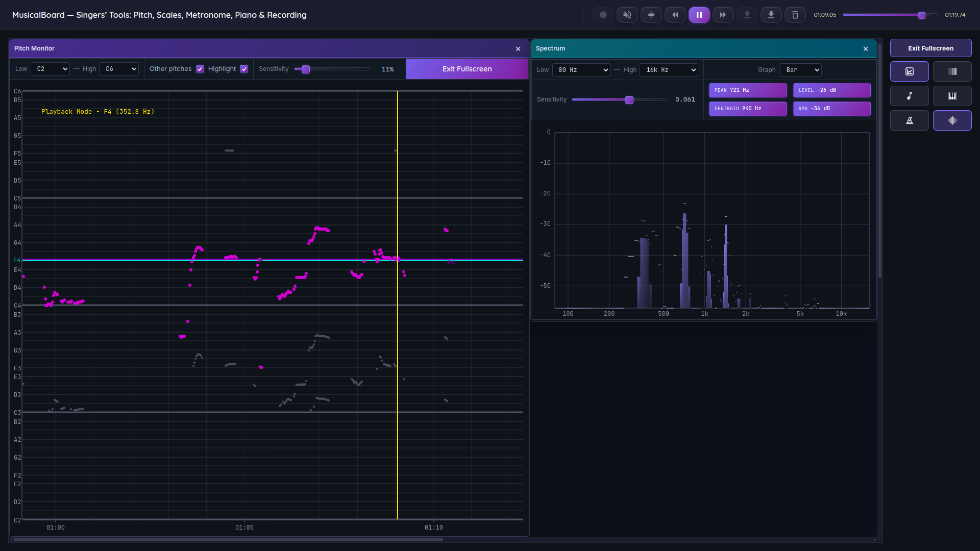Open the metronome tool
The width and height of the screenshot is (980, 551).
[x=909, y=120]
